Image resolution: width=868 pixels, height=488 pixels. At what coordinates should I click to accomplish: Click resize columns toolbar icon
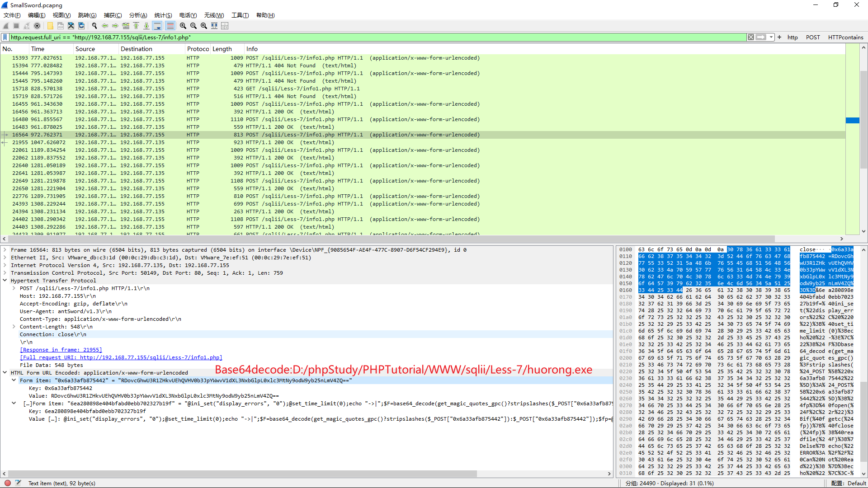pyautogui.click(x=214, y=26)
